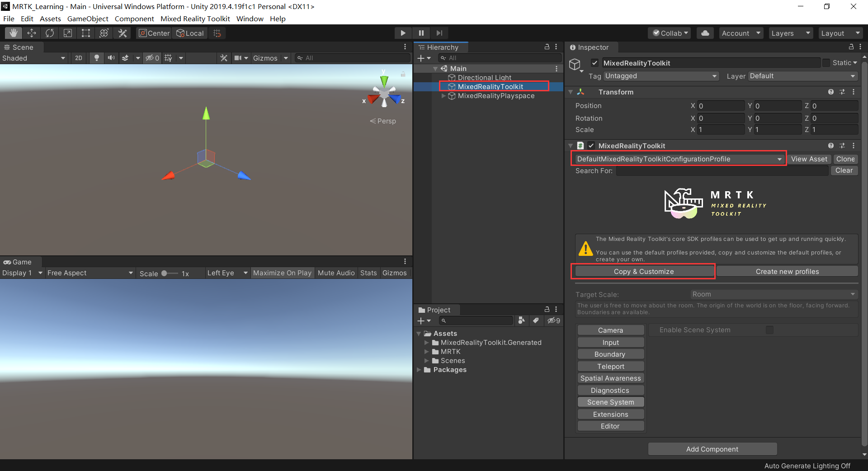This screenshot has height=471, width=868.
Task: Disable the MixedRealityToolkit GameObject active checkbox
Action: (594, 63)
